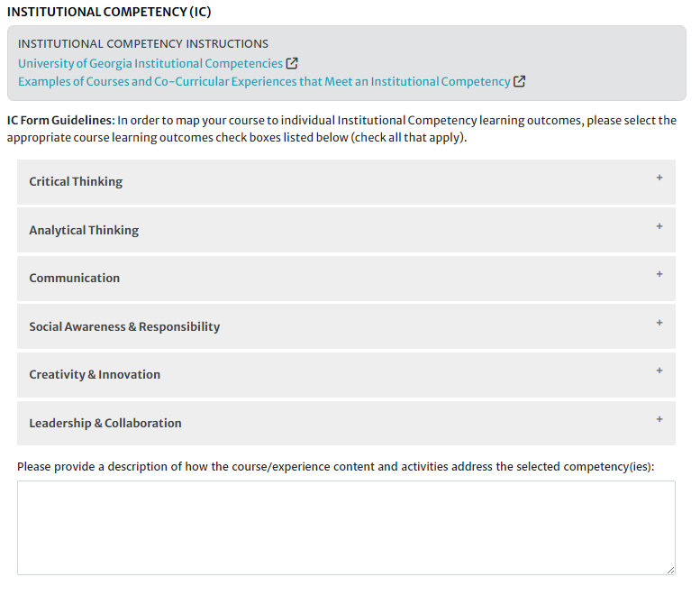Expand the Critical Thinking heading label

tap(76, 181)
